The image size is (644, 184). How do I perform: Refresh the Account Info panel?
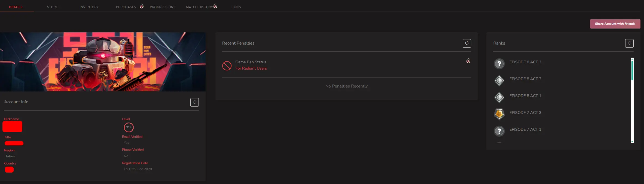[194, 102]
